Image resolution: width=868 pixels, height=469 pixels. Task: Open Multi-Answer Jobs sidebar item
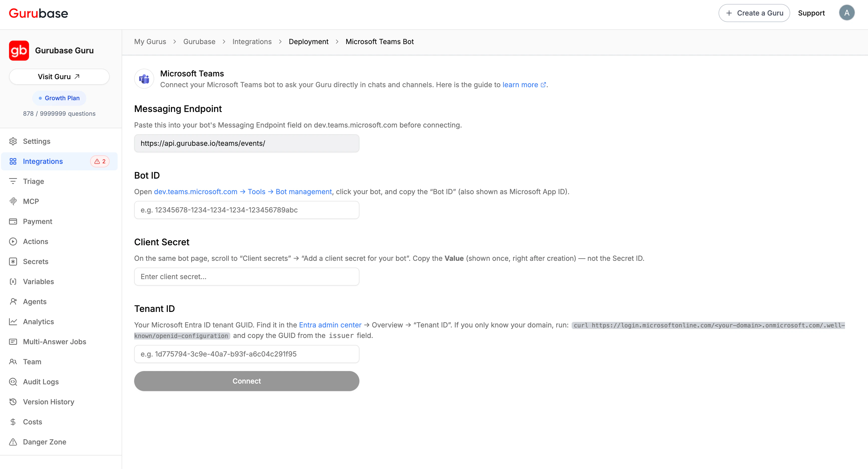pos(59,341)
